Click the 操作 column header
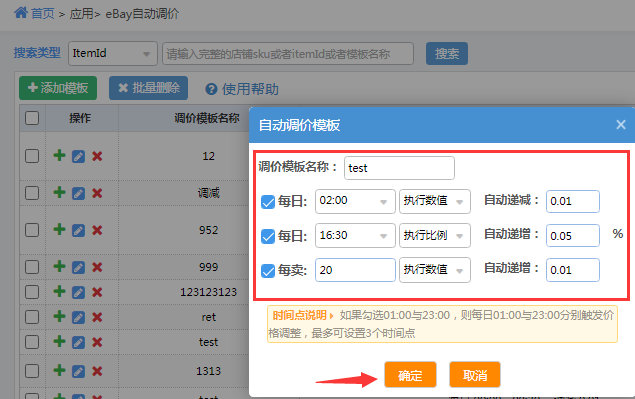 click(x=80, y=118)
